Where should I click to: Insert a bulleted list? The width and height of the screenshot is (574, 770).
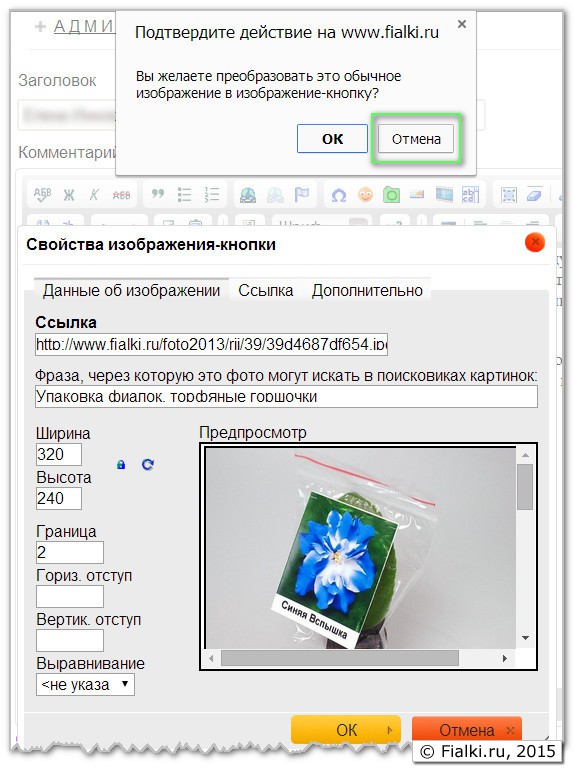(x=185, y=195)
